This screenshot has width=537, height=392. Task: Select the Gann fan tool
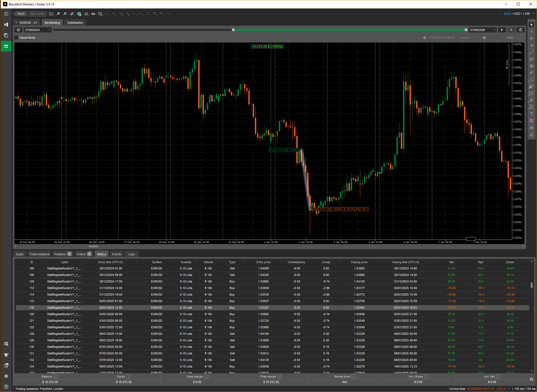(x=531, y=86)
